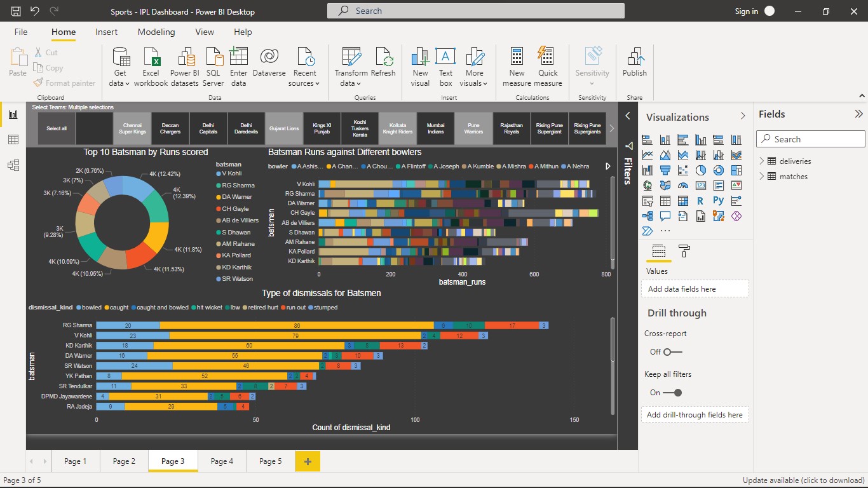The image size is (868, 488).
Task: Turn on Cross-report drill through
Action: 672,352
